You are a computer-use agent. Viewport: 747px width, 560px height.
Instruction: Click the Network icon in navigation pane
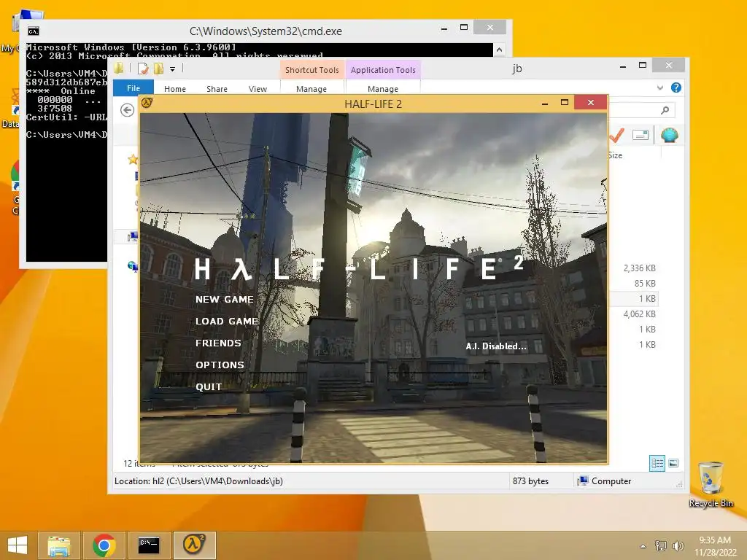pos(133,266)
